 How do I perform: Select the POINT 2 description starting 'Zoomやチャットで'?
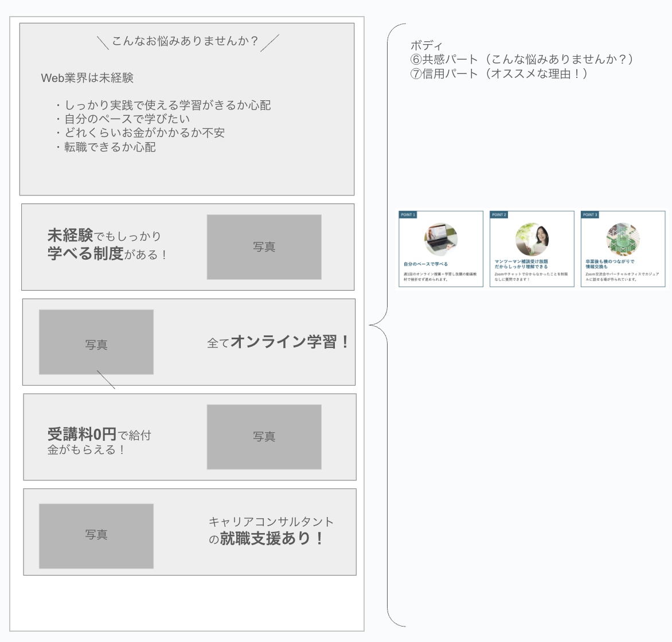tap(531, 276)
